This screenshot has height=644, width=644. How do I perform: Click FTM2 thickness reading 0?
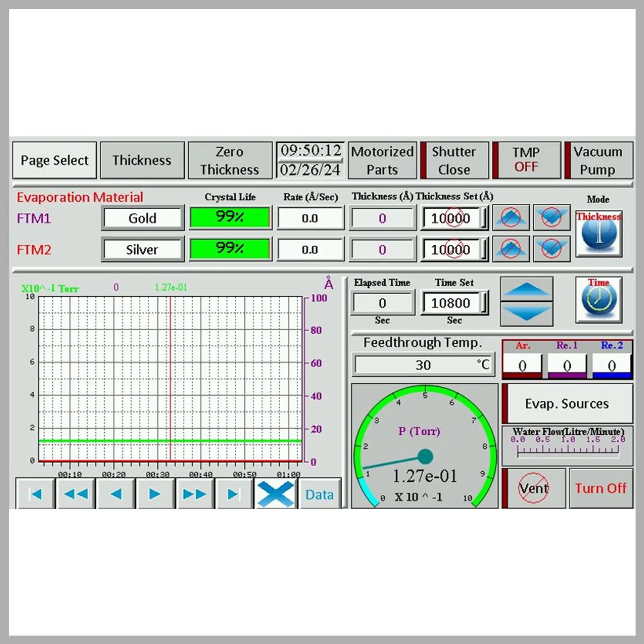click(382, 250)
